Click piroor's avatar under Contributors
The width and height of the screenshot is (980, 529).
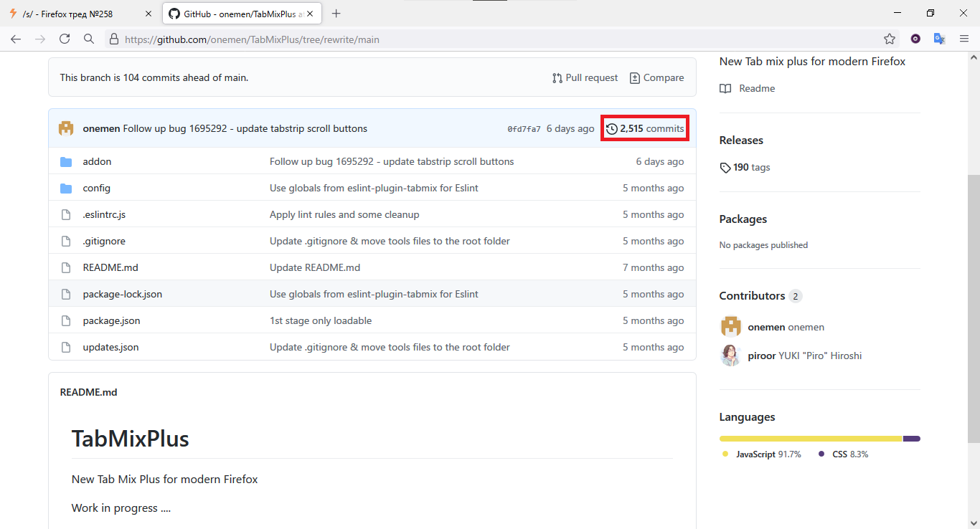[730, 356]
